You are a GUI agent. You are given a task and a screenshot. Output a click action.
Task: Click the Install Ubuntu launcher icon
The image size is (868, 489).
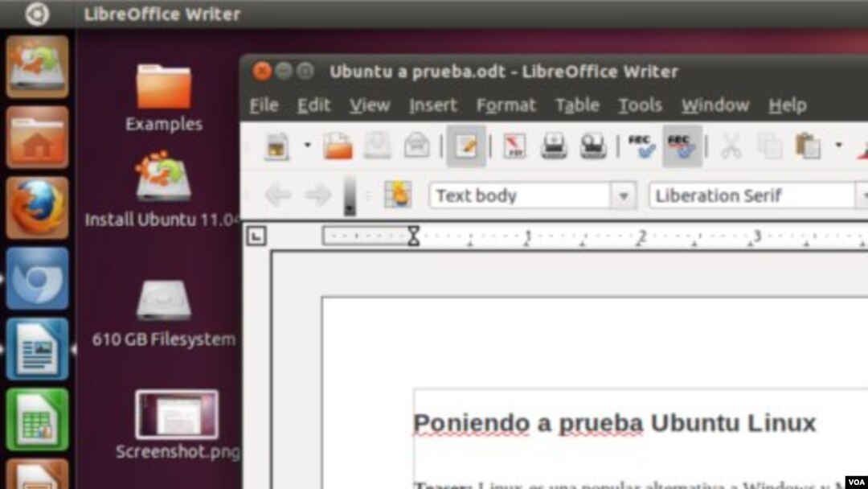(x=37, y=67)
